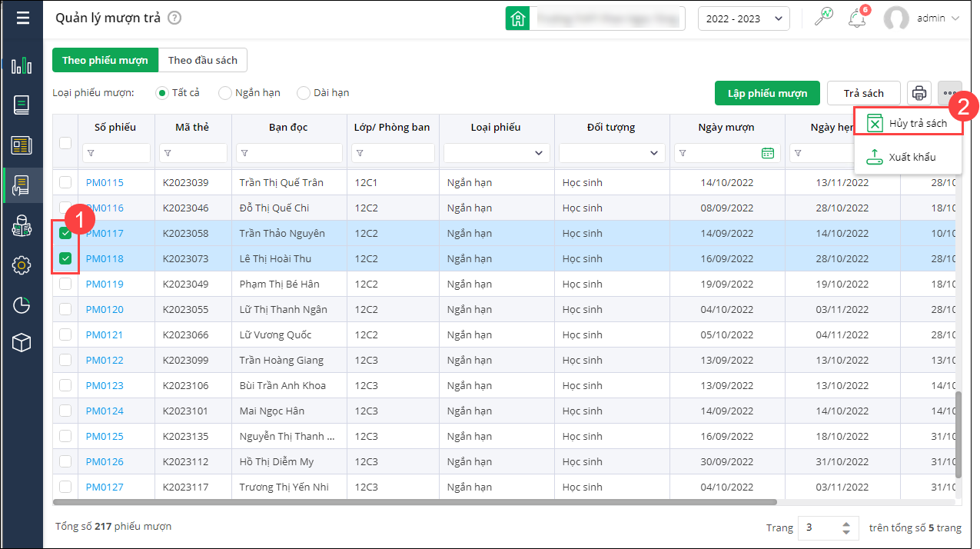Click the Lập phiếu mượn button

pyautogui.click(x=766, y=93)
